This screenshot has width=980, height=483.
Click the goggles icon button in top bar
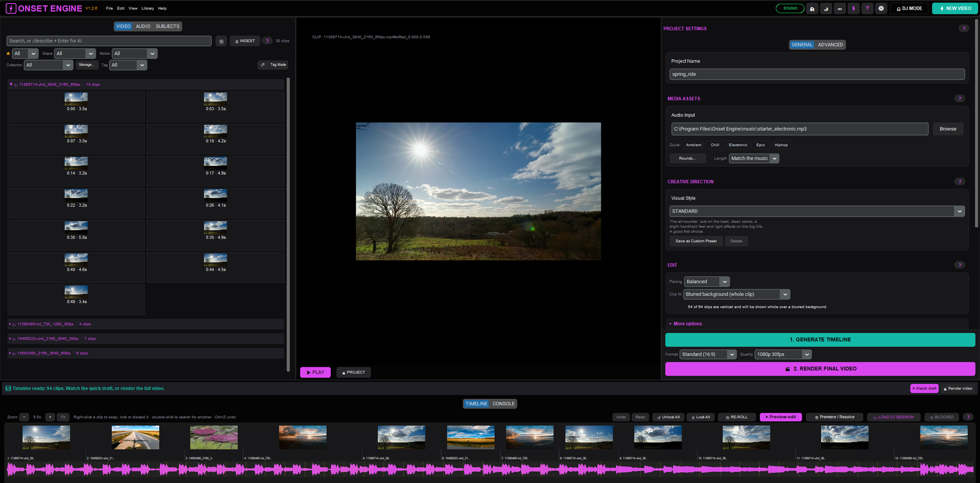coord(840,8)
